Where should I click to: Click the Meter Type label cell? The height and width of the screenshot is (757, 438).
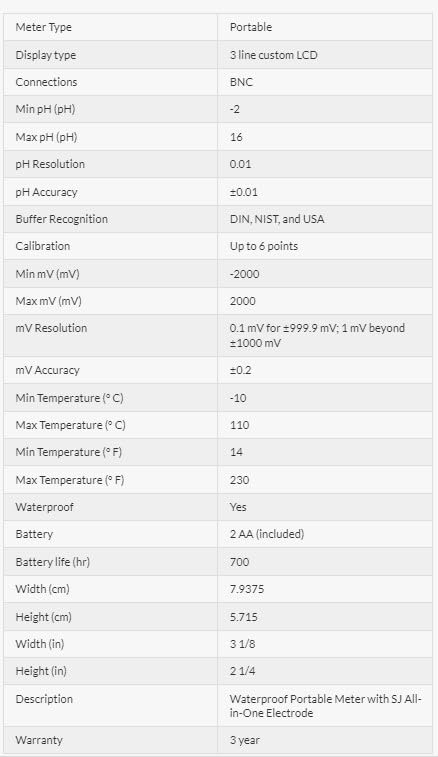click(111, 27)
